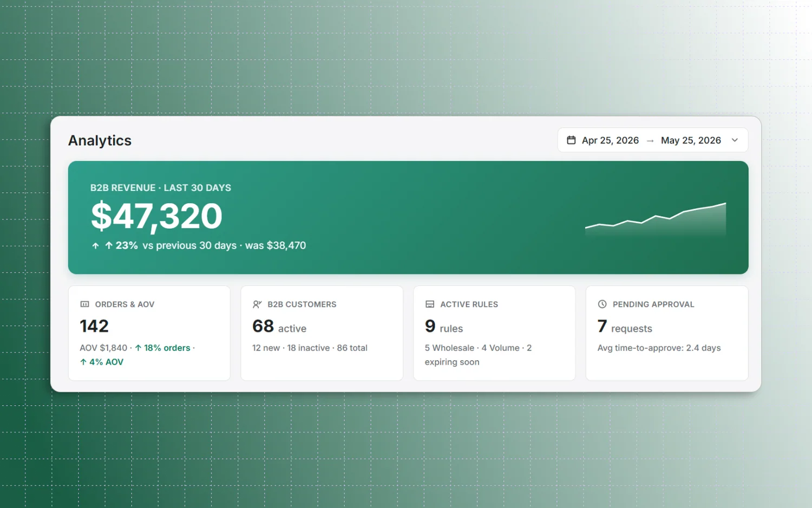Click the 4% AOV growth text
The height and width of the screenshot is (508, 812).
[x=102, y=362]
